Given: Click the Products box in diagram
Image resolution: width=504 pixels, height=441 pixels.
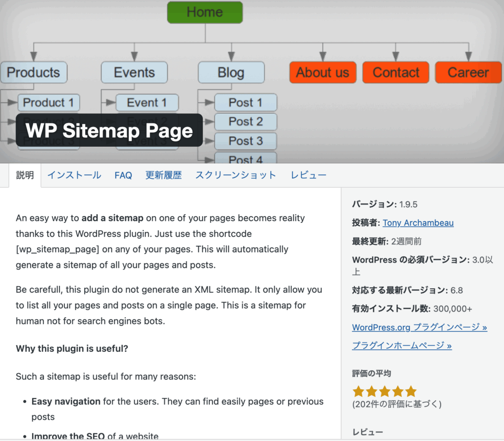Looking at the screenshot, I should [34, 72].
